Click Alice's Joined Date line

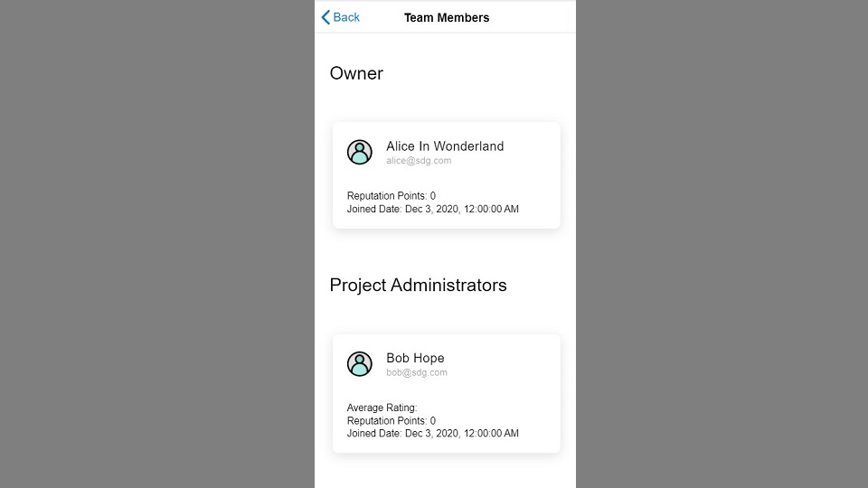(x=433, y=209)
